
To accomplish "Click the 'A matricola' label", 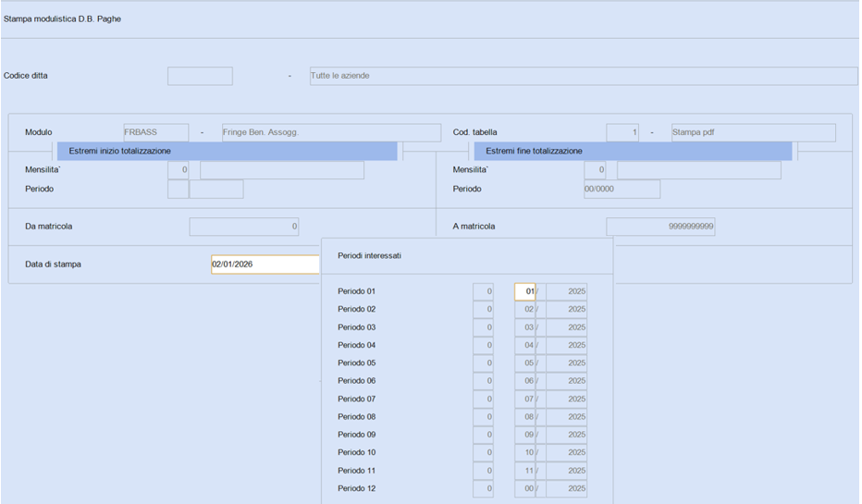I will 474,227.
